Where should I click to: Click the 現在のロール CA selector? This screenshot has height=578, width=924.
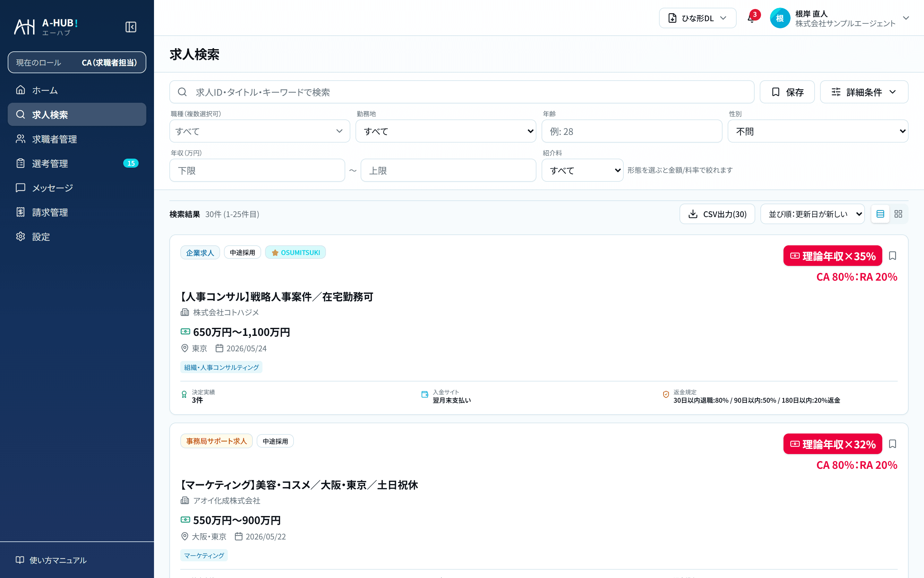pyautogui.click(x=77, y=62)
